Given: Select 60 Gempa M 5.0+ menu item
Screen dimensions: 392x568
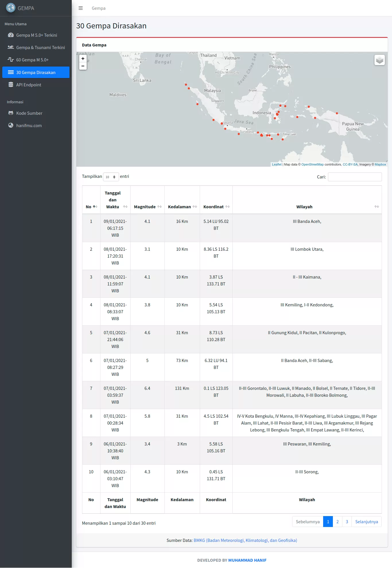Looking at the screenshot, I should [x=36, y=60].
